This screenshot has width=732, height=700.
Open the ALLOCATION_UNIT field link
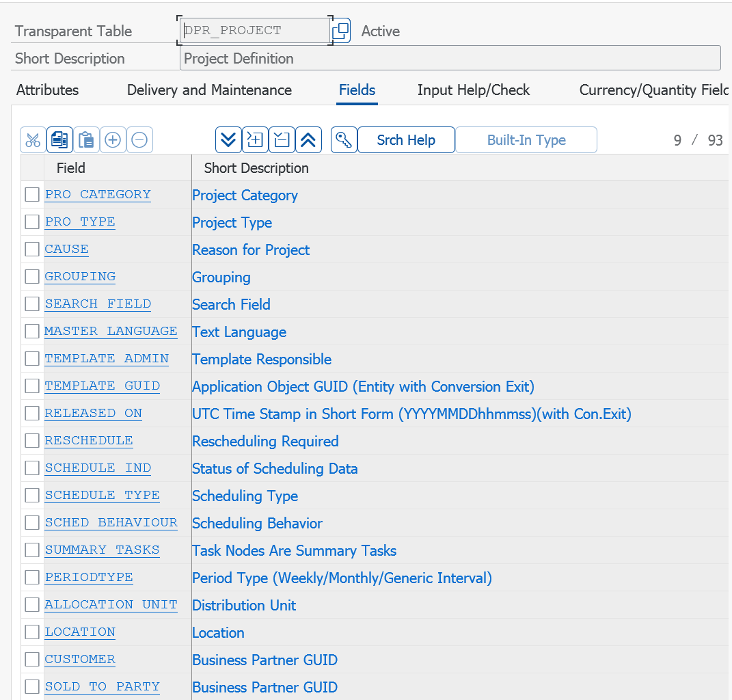click(x=111, y=604)
